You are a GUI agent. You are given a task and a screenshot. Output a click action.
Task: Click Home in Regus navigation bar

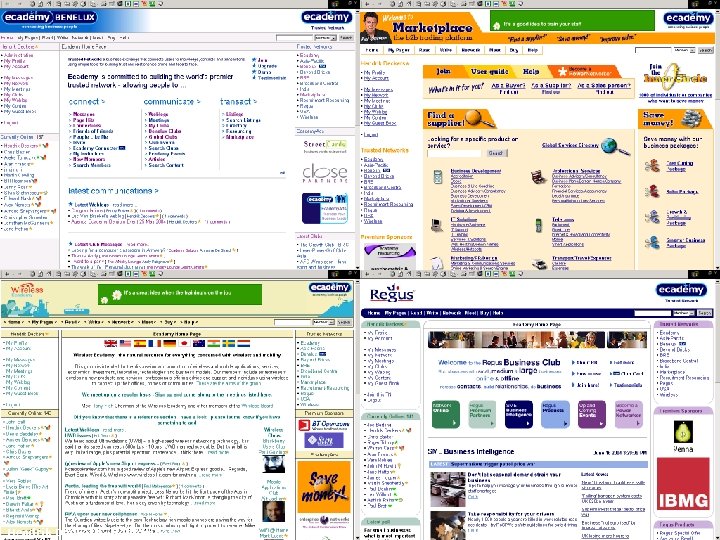coord(374,313)
